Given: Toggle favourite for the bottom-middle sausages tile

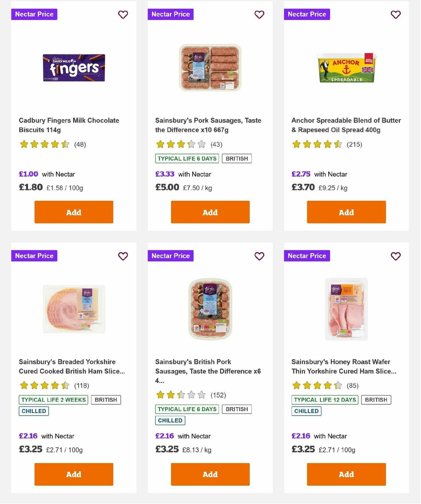Looking at the screenshot, I should tap(259, 256).
